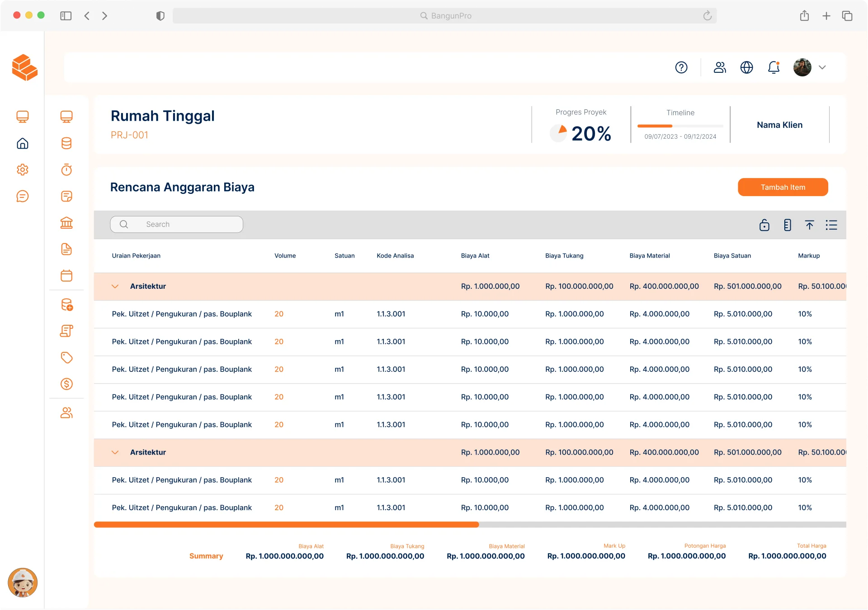Open the list view icon in toolbar

[831, 225]
